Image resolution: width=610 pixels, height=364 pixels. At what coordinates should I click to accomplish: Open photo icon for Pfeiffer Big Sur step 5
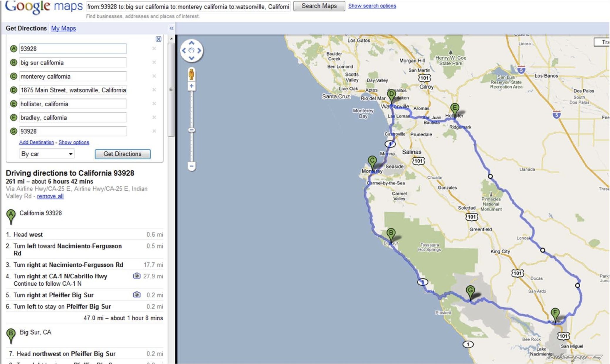(x=137, y=294)
